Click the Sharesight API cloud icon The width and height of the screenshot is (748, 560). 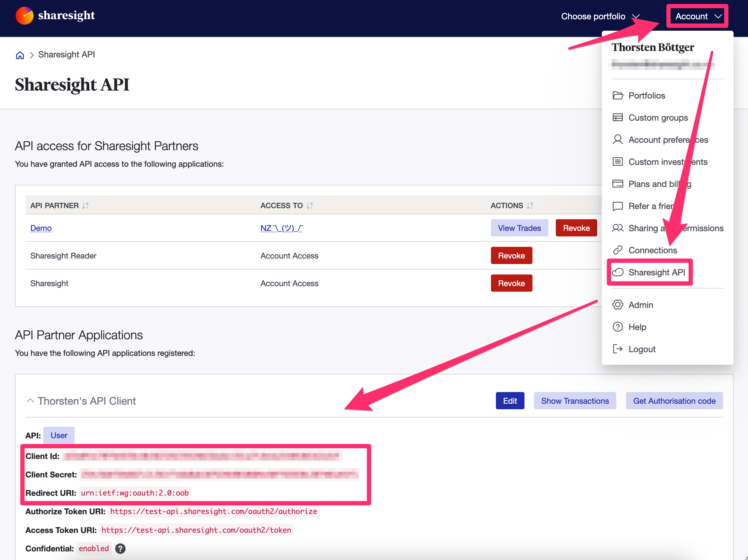point(618,273)
